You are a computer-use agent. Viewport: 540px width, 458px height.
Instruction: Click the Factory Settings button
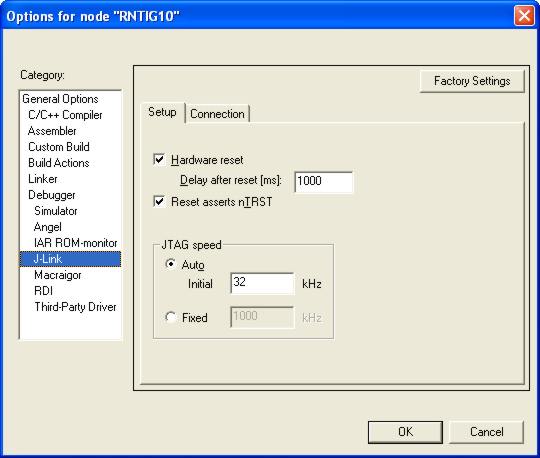pos(472,81)
